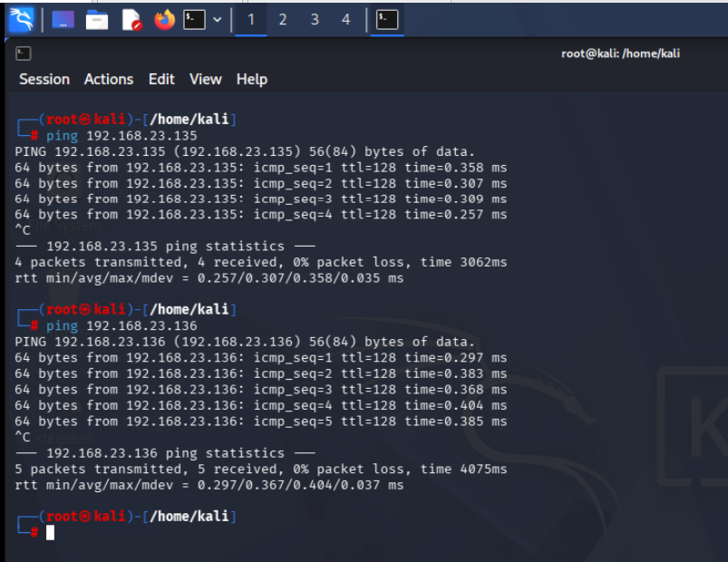This screenshot has width=728, height=562.
Task: Click the line with time=0.307 ms
Action: point(261,183)
